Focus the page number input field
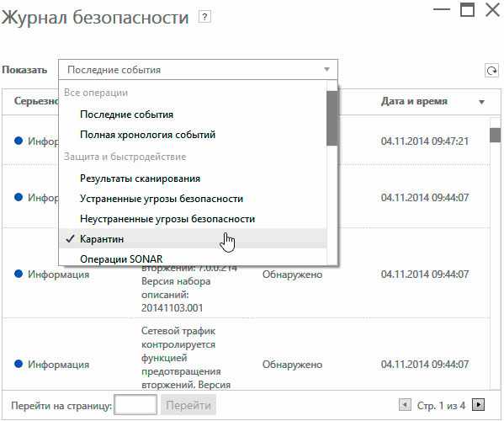The height and width of the screenshot is (421, 504). click(135, 405)
